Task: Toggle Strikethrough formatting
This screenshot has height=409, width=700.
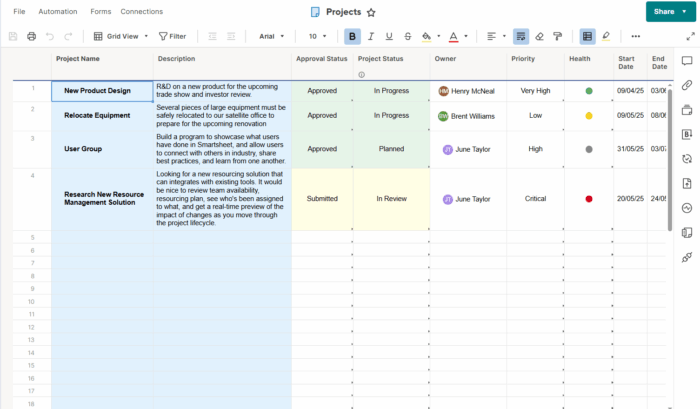Action: [408, 36]
